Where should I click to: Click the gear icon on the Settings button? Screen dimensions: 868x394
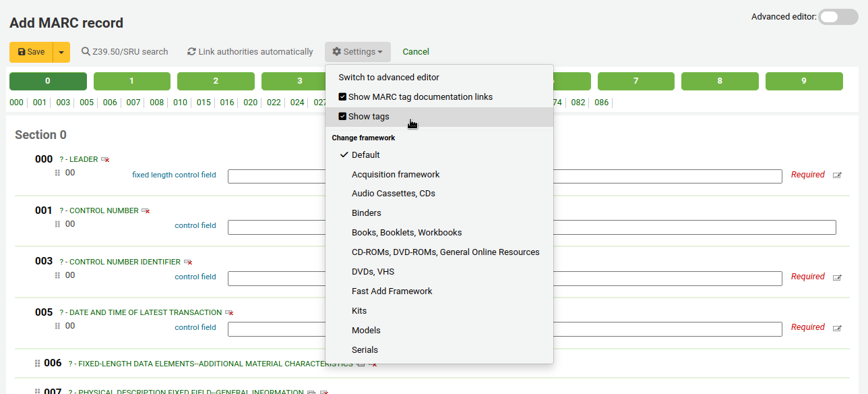[x=338, y=51]
